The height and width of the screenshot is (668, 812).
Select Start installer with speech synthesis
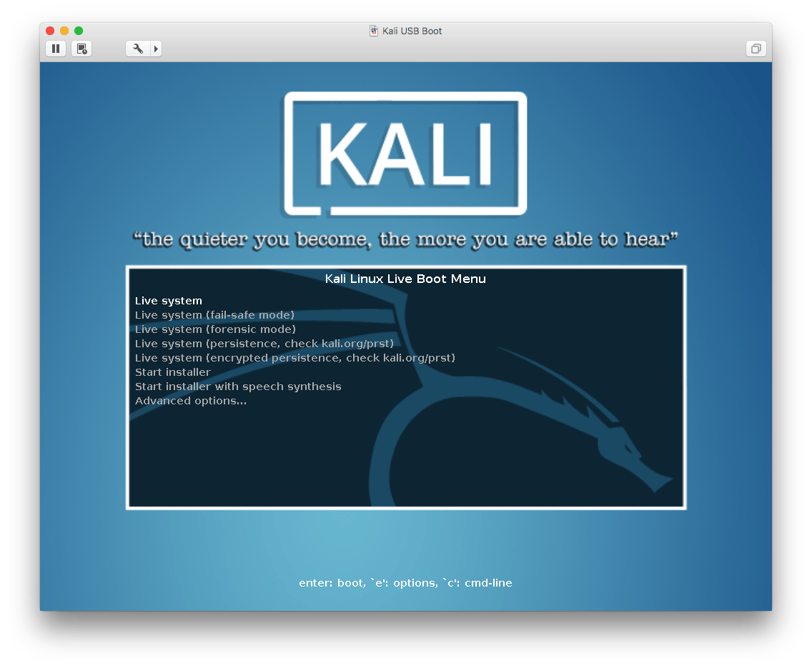(x=238, y=387)
